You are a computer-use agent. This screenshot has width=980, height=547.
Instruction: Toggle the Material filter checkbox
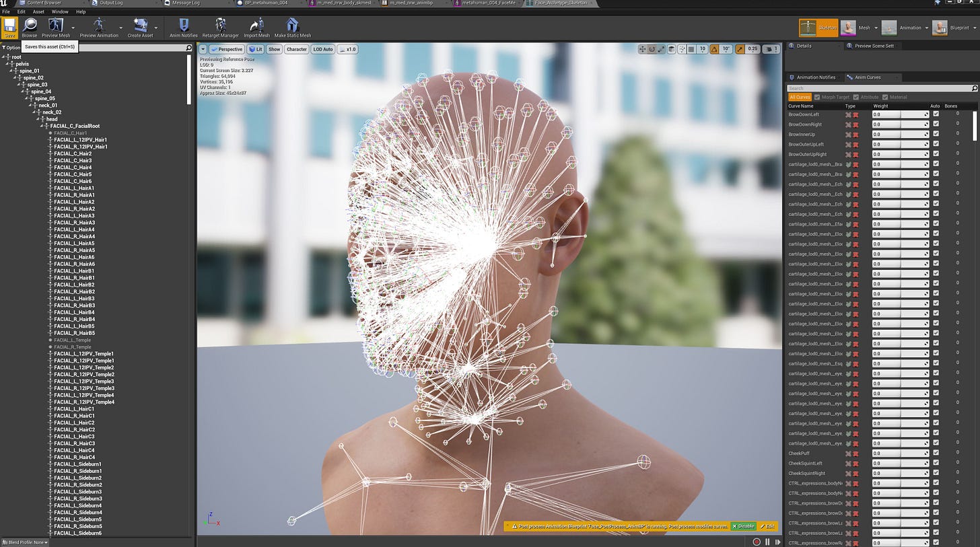[885, 97]
